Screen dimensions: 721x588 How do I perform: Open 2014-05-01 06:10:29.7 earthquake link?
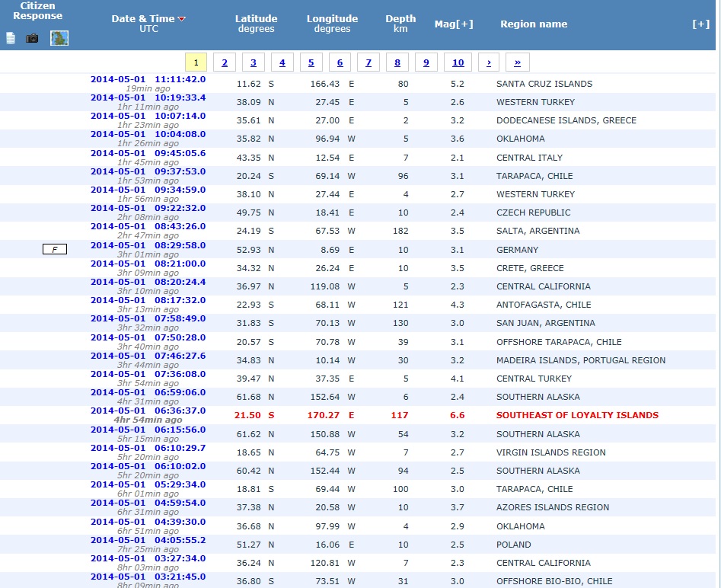[148, 448]
